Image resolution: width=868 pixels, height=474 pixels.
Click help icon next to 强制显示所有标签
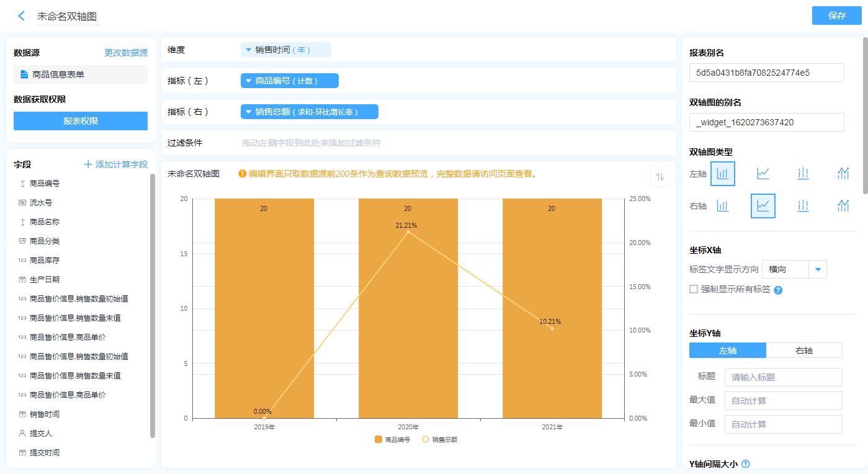778,290
